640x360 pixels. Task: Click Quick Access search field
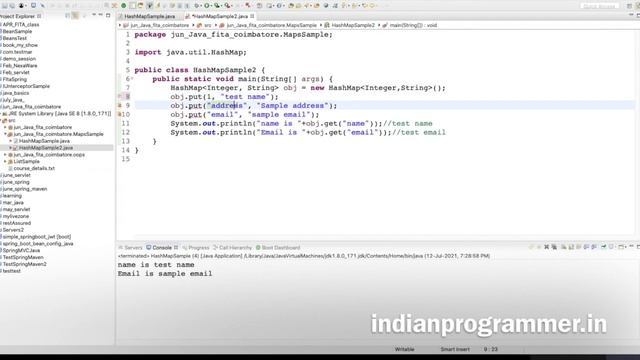click(600, 6)
